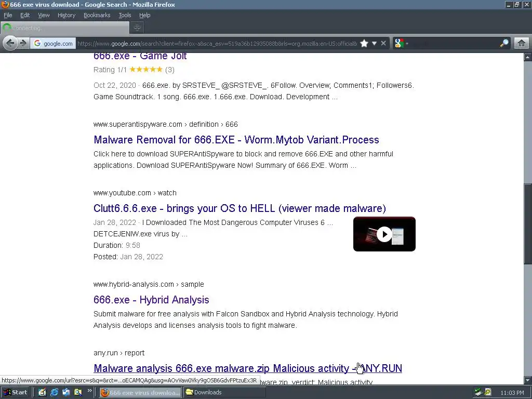
Task: Click www.hybrid-analysis.com › sample breadcrumb
Action: tap(149, 284)
